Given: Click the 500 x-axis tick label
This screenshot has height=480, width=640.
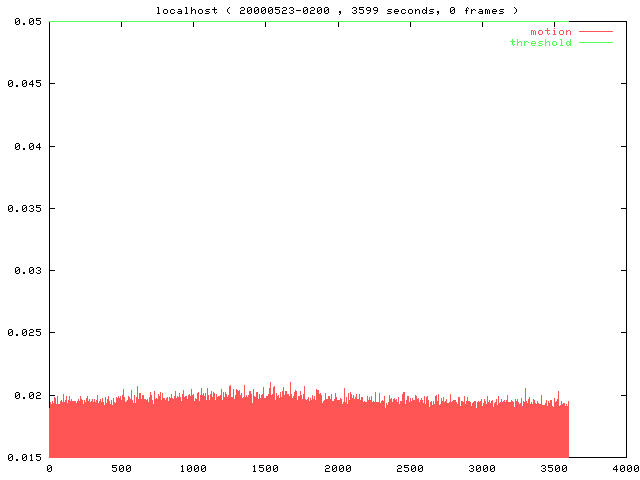Looking at the screenshot, I should click(121, 469).
